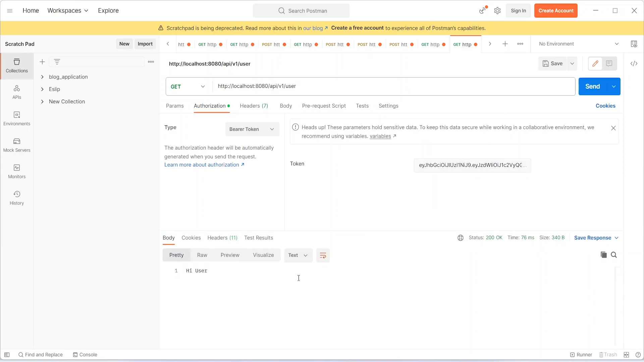
Task: Open a new request tab
Action: 505,44
